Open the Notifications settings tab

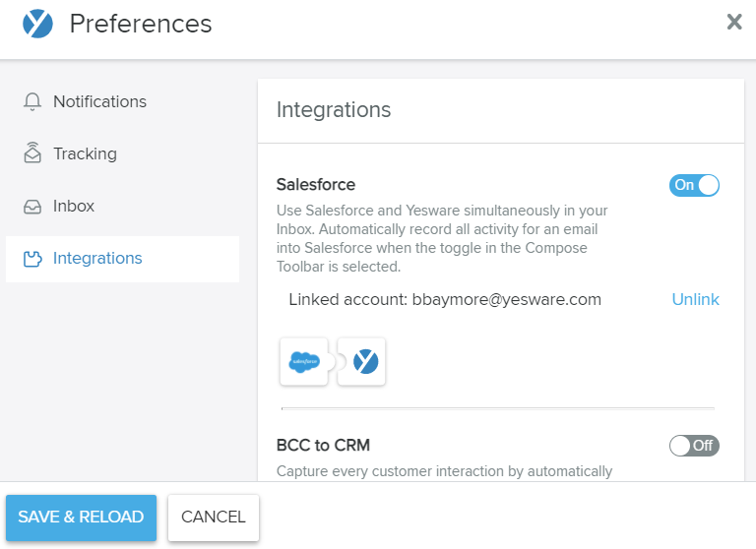click(99, 102)
